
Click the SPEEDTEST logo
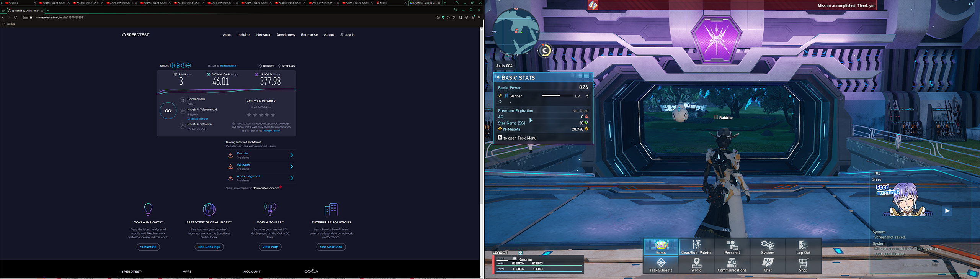coord(136,35)
